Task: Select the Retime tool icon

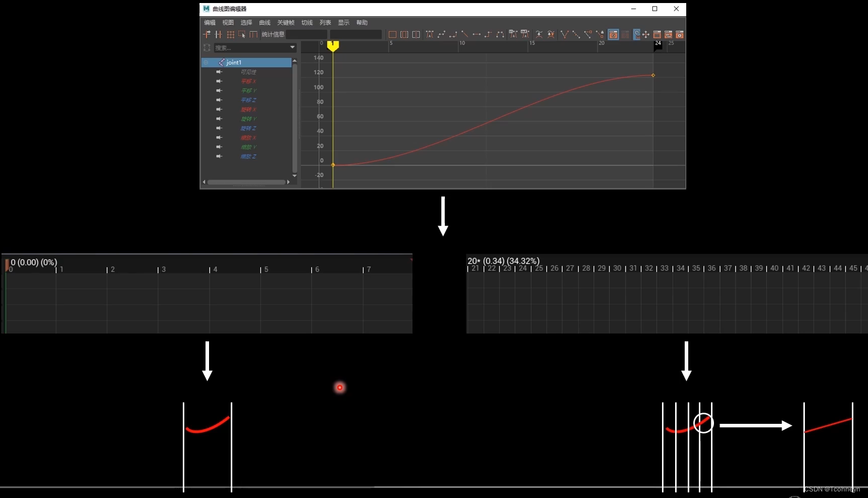Action: pyautogui.click(x=253, y=34)
